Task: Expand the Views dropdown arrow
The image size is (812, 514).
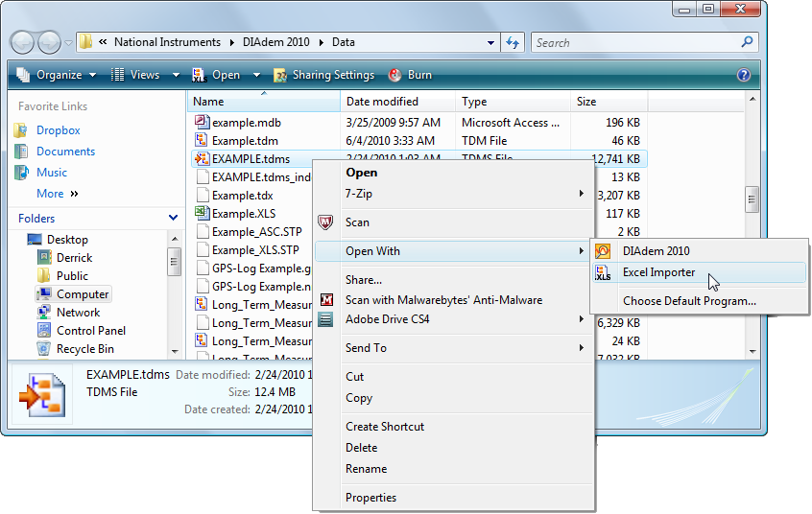Action: (x=176, y=75)
